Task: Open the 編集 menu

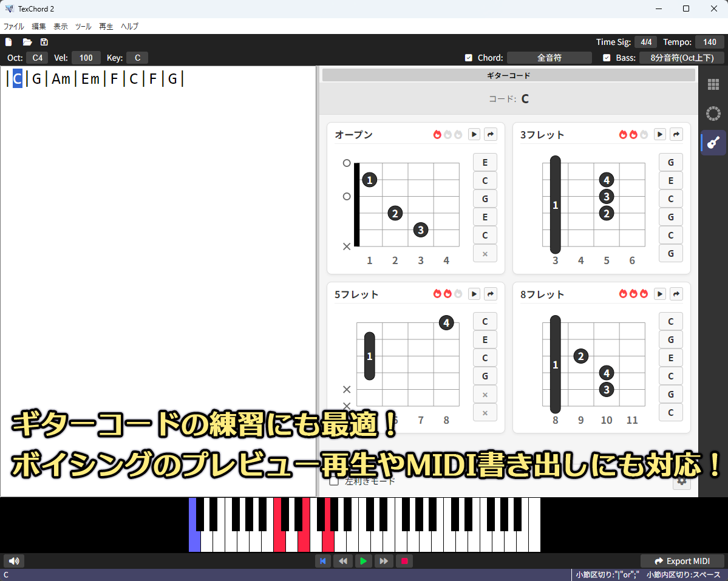Action: (38, 27)
